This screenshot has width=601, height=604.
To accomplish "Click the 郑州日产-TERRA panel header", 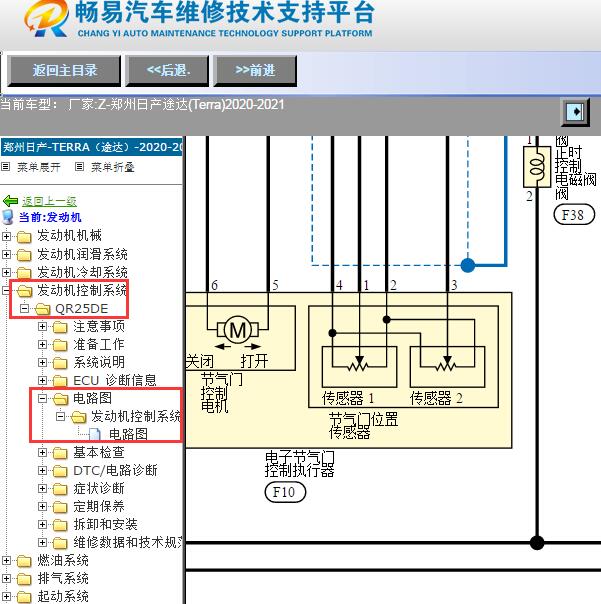I will pyautogui.click(x=92, y=147).
